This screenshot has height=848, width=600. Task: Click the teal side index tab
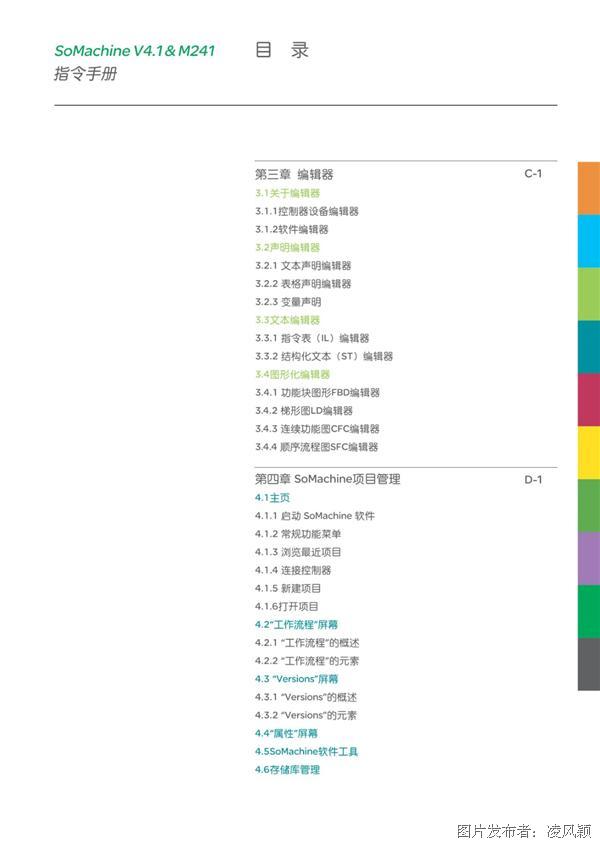589,347
